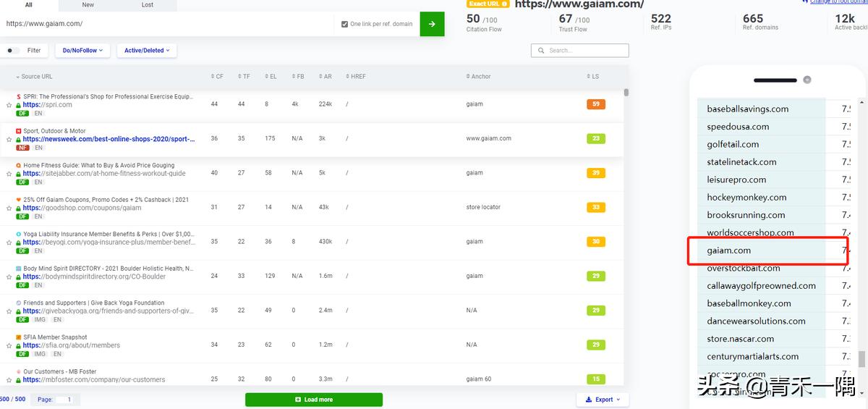Switch to the New tab
This screenshot has width=868, height=409.
pos(88,5)
